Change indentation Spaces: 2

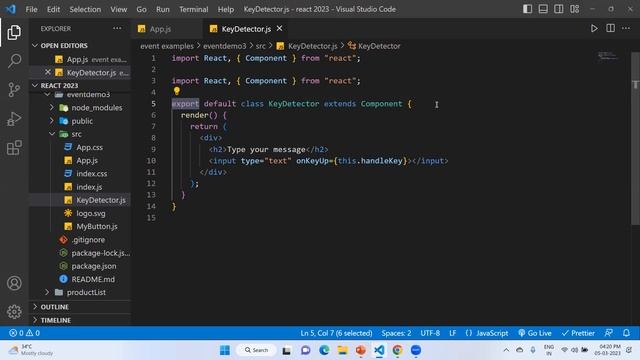[396, 333]
